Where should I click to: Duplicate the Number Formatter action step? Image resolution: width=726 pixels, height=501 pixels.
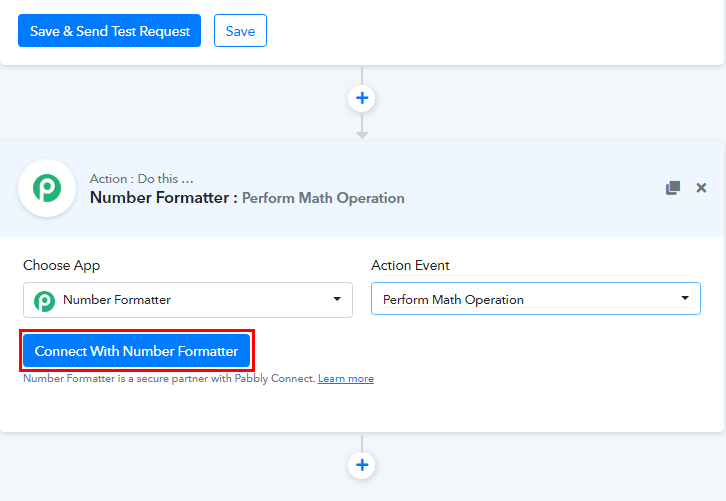[673, 188]
